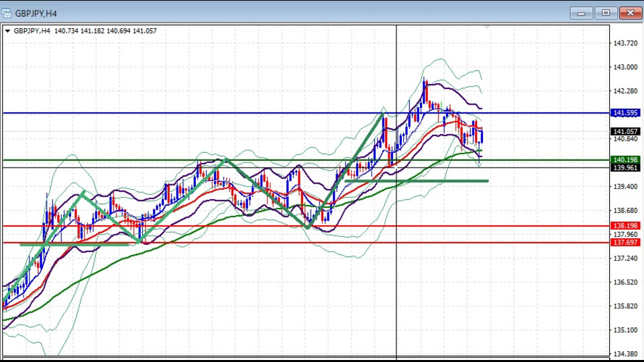Click the 143.000 price scale value
The height and width of the screenshot is (362, 644).
click(625, 67)
